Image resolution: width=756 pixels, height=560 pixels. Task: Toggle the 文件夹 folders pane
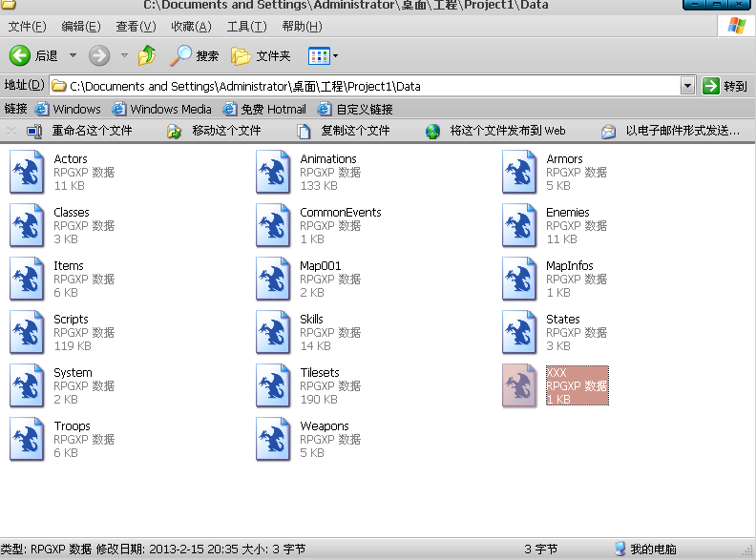pyautogui.click(x=261, y=56)
